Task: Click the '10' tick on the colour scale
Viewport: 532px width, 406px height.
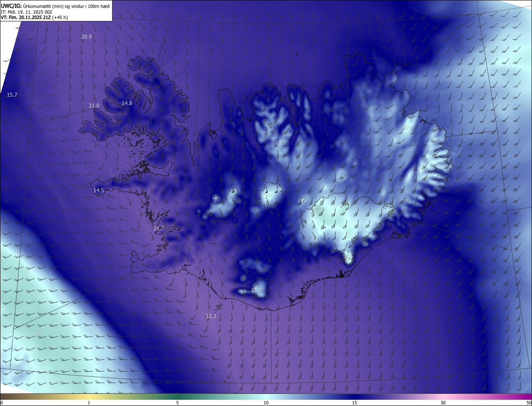Action: coord(266,403)
